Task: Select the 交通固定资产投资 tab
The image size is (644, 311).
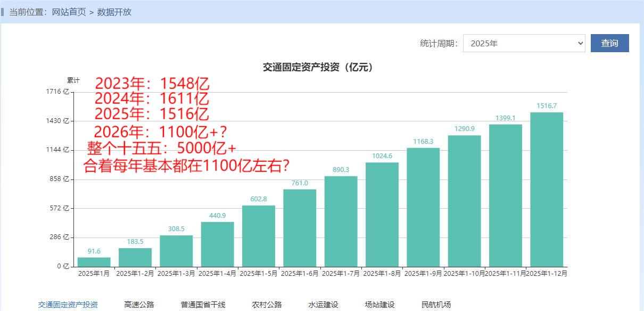Action: pyautogui.click(x=68, y=305)
